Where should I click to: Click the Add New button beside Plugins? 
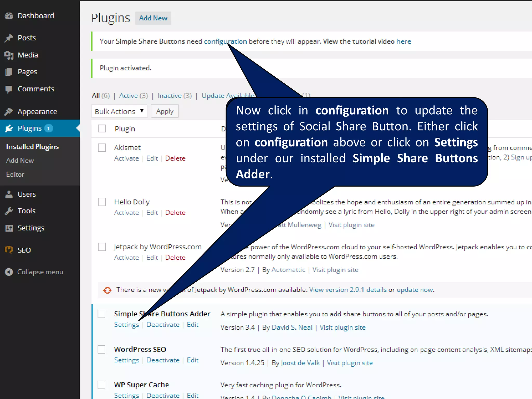tap(153, 18)
